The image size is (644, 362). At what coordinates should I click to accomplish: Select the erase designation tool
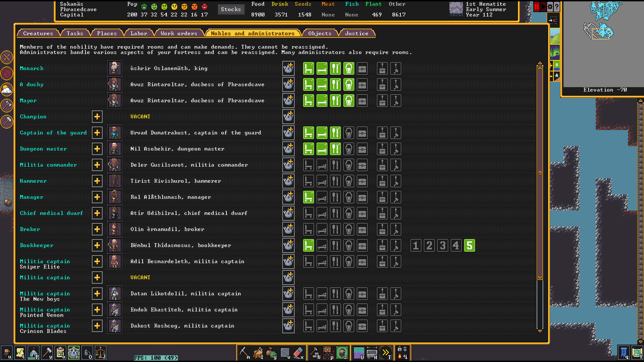298,353
